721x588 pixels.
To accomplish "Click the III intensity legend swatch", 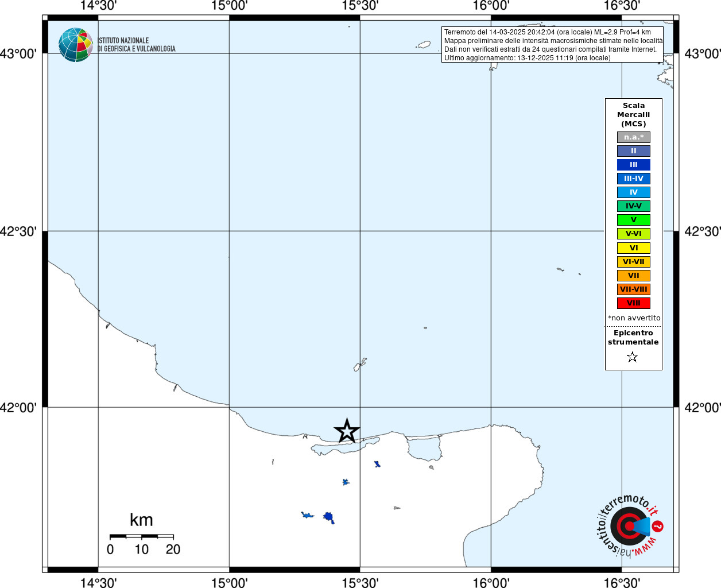I will (x=634, y=165).
